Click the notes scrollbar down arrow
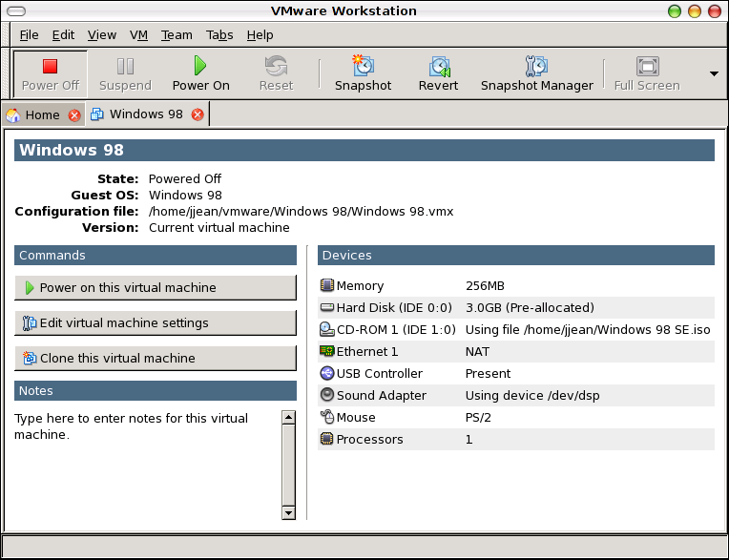 (x=289, y=512)
